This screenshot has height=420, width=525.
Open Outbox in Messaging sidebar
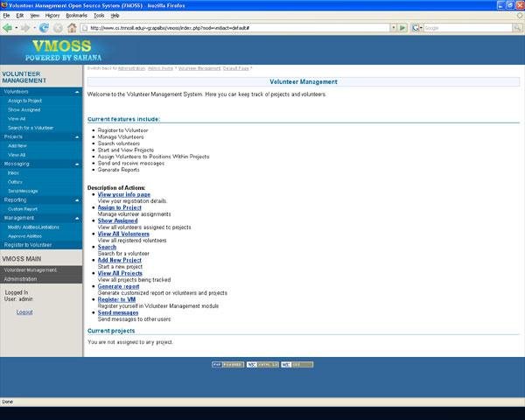pyautogui.click(x=15, y=182)
